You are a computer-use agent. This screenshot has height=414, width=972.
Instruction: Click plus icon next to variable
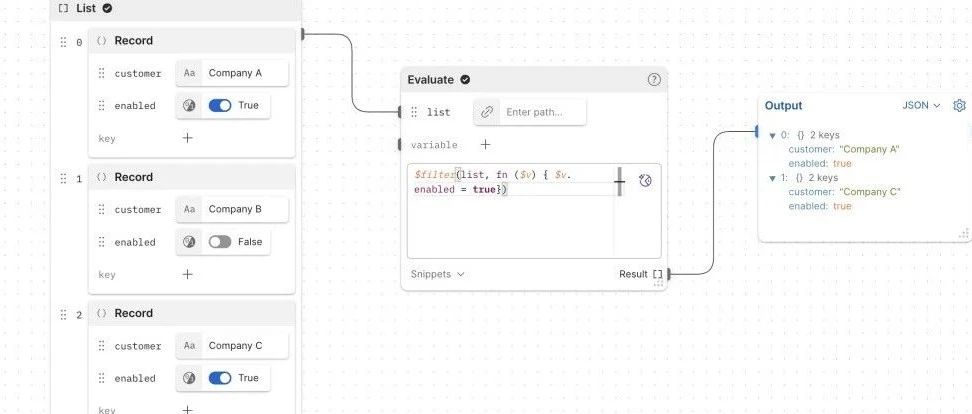485,145
